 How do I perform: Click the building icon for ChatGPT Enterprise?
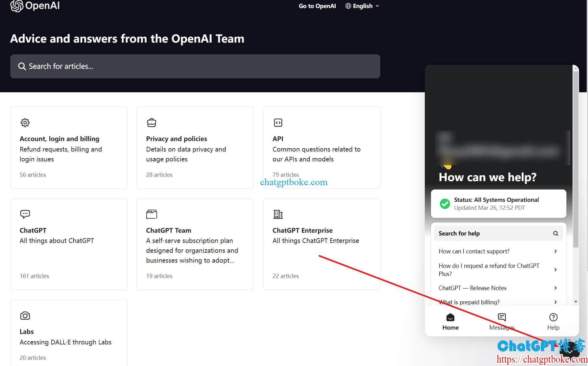tap(278, 214)
